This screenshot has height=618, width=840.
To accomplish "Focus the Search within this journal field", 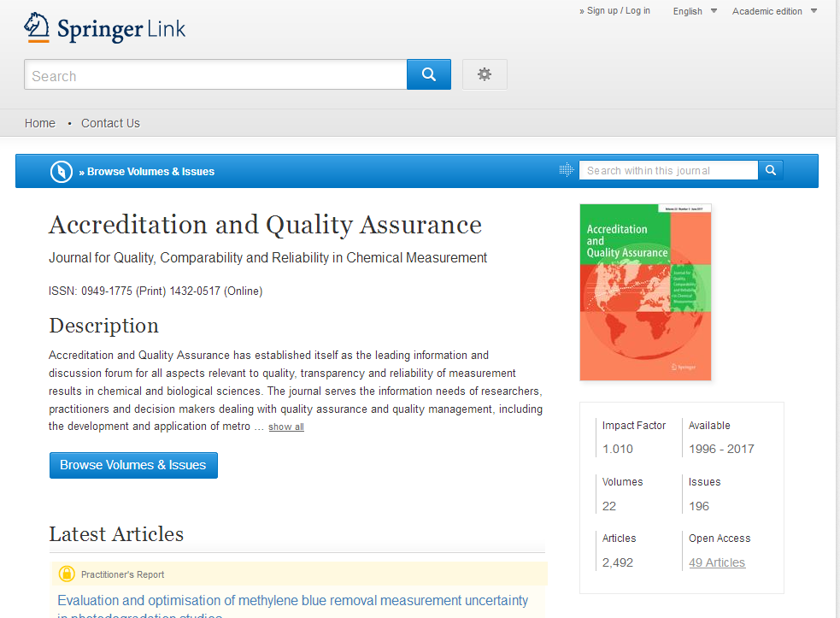I will [668, 170].
